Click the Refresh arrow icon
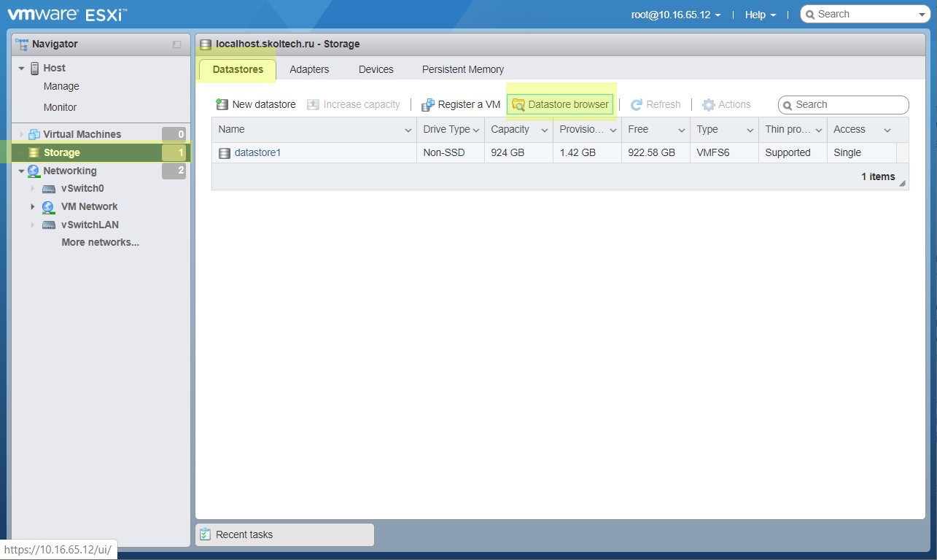Screen dimensions: 937x560 pyautogui.click(x=636, y=105)
